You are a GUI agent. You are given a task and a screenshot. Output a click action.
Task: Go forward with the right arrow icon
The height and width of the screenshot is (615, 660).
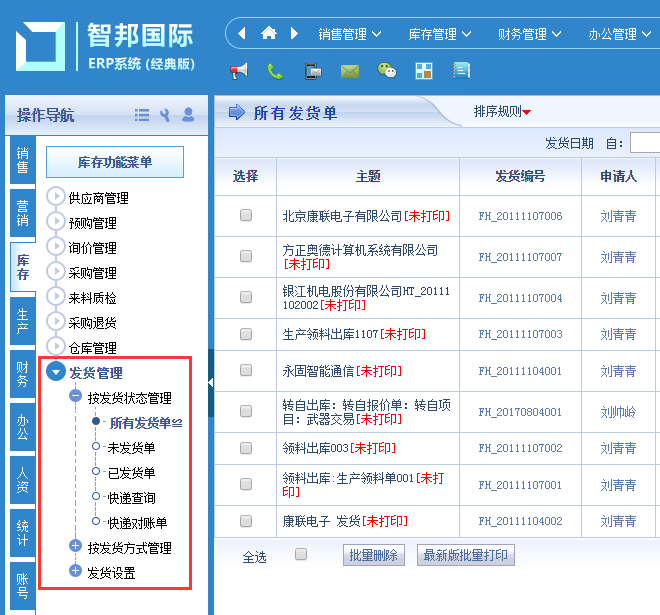click(295, 33)
